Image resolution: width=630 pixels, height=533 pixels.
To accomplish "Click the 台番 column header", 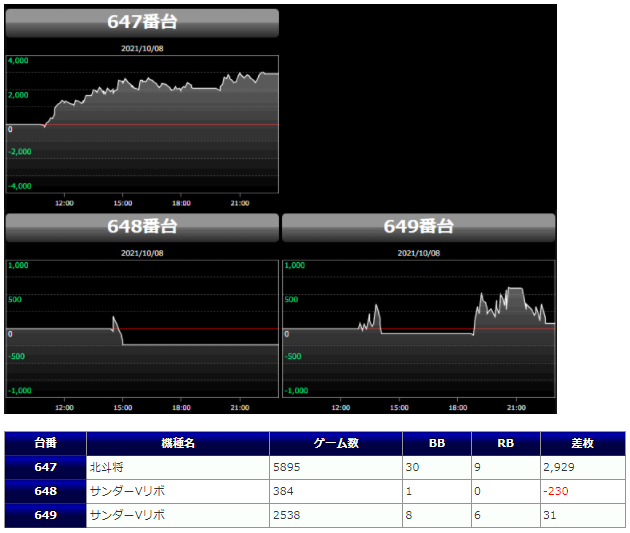I will [45, 443].
